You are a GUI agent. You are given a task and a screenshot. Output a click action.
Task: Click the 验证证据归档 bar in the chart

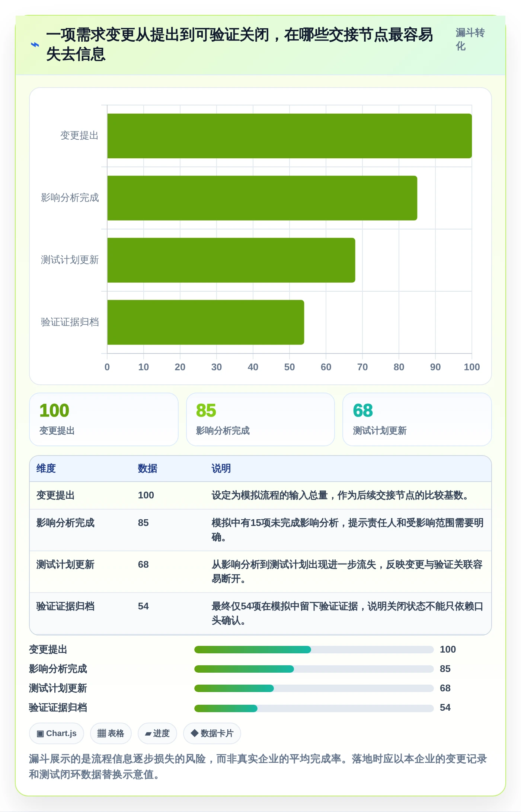(x=205, y=322)
